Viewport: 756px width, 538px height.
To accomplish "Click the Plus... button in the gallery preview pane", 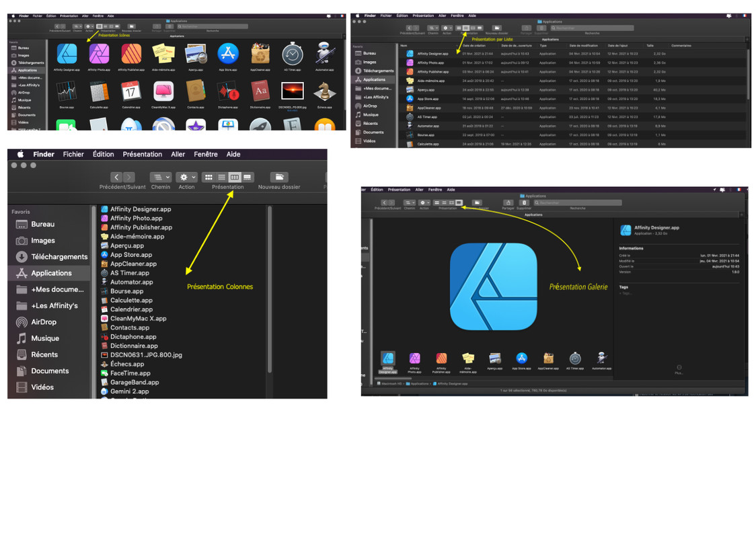I will point(679,370).
